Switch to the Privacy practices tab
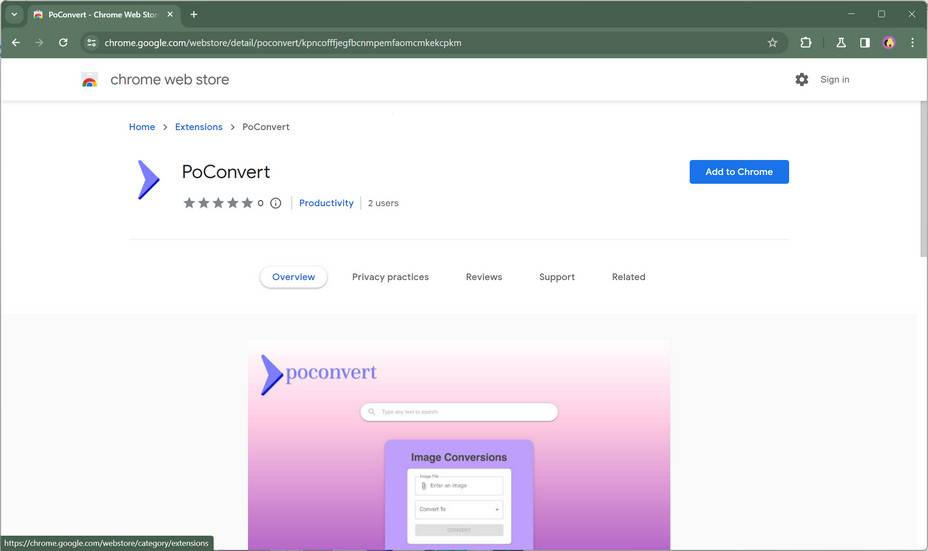Image resolution: width=928 pixels, height=551 pixels. pos(390,277)
